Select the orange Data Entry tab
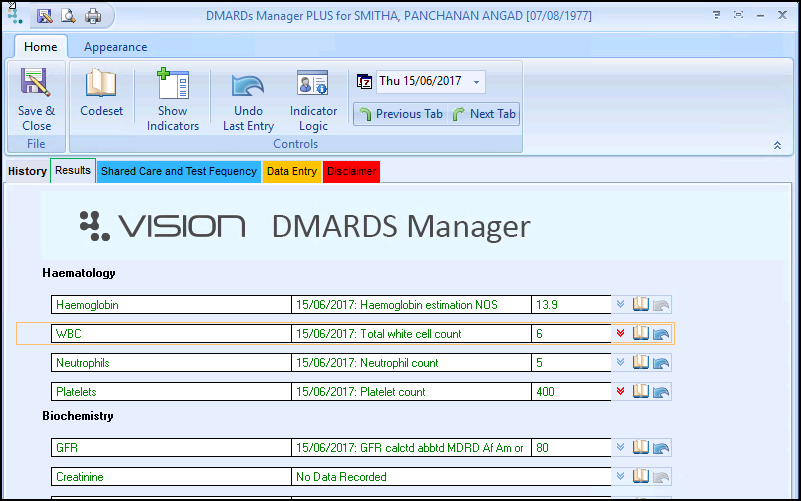This screenshot has height=501, width=801. pyautogui.click(x=291, y=171)
